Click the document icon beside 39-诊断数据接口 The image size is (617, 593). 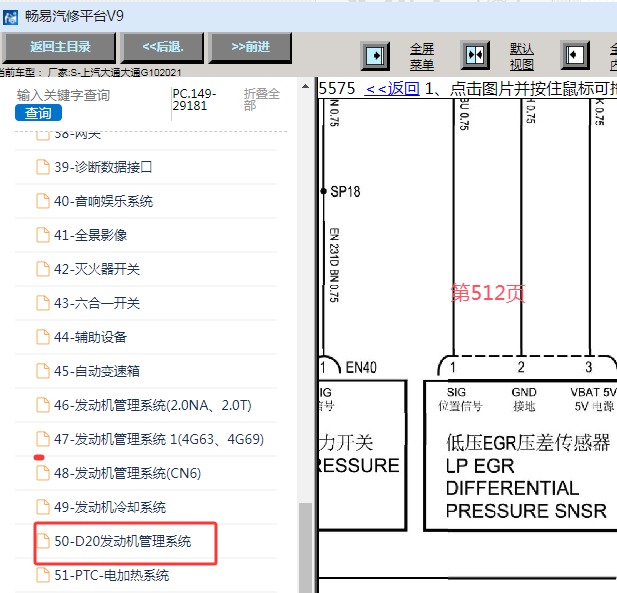click(x=42, y=167)
